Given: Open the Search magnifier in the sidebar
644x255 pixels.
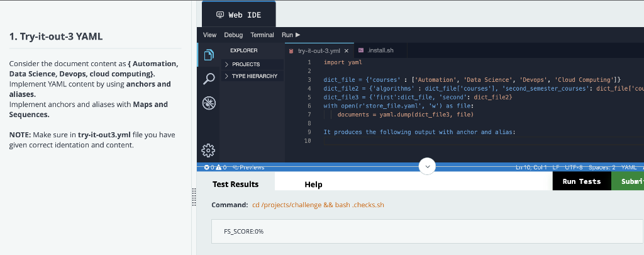Looking at the screenshot, I should point(209,79).
